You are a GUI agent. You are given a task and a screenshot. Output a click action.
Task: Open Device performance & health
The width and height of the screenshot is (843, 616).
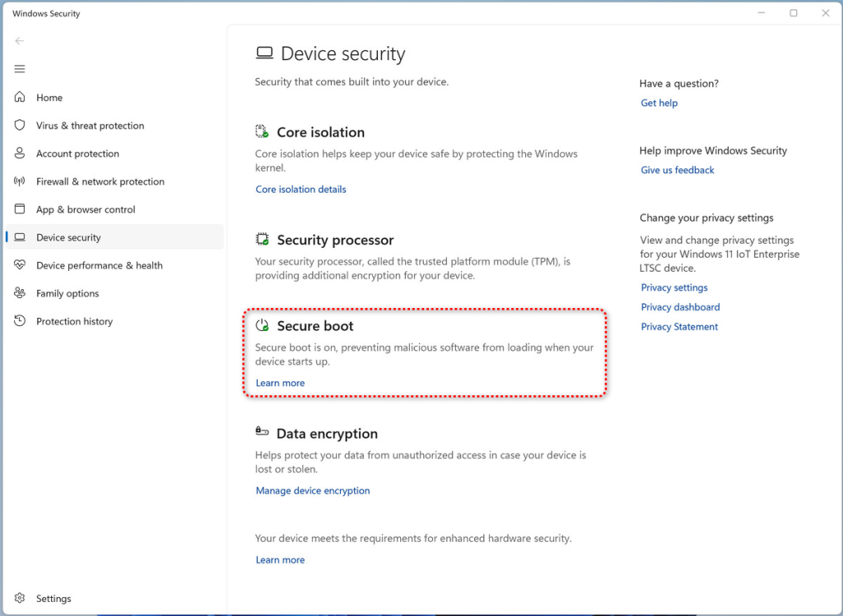[x=114, y=265]
